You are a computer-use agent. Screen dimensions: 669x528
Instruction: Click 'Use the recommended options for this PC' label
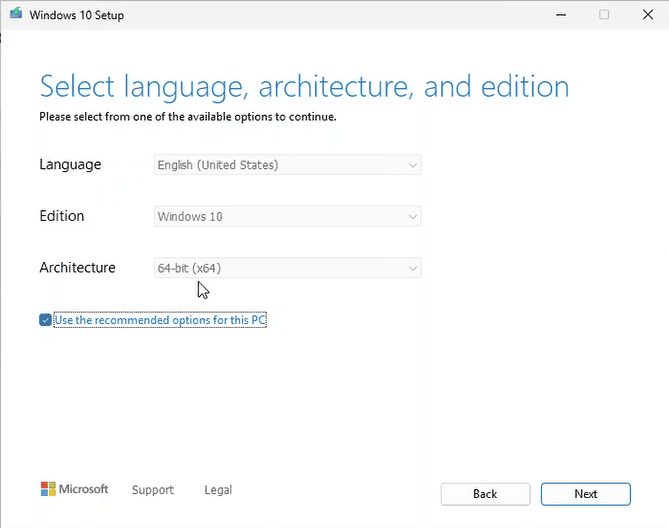(x=160, y=320)
